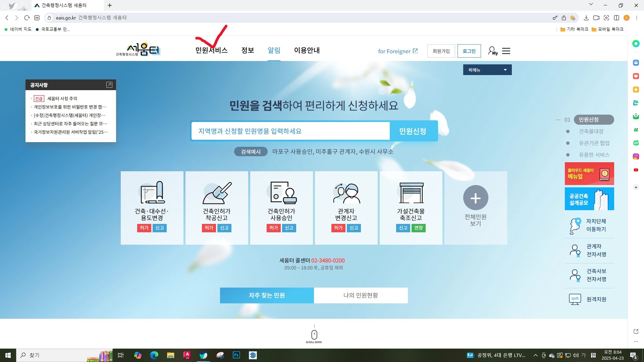
Task: Select 건축물대장 section dot indicator
Action: (568, 131)
